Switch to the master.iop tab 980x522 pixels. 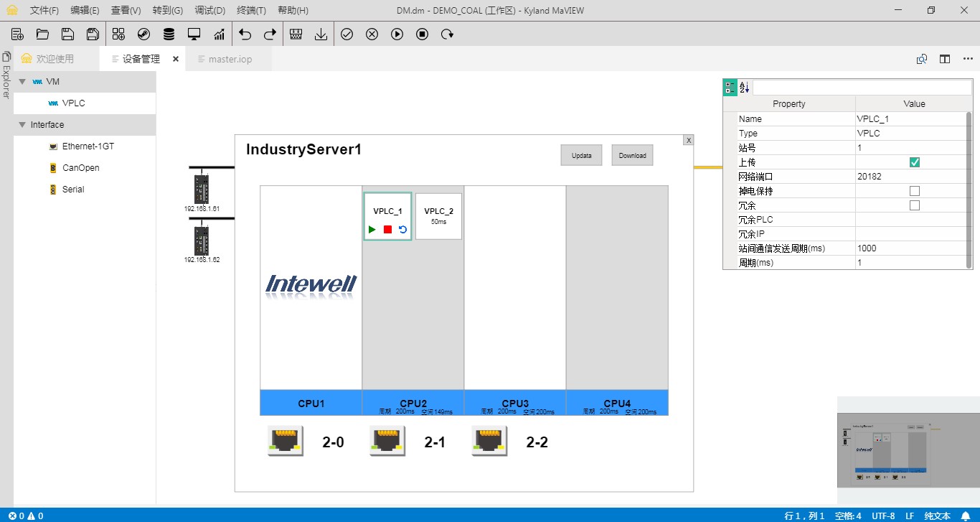click(230, 59)
